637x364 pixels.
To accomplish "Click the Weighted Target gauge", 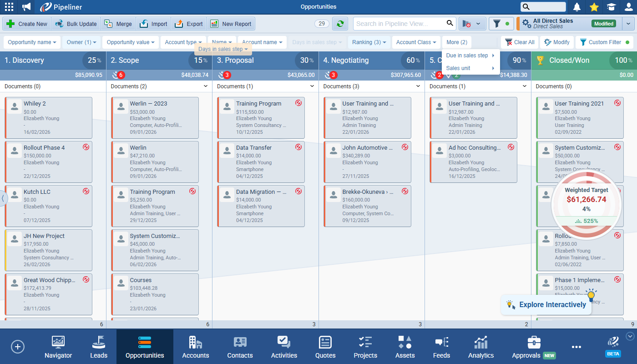I will click(x=586, y=204).
